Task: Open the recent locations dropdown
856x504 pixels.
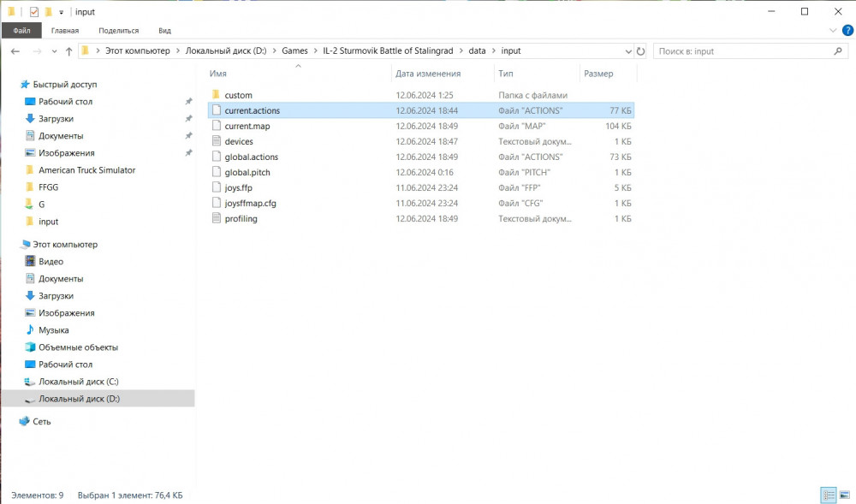Action: (x=53, y=51)
